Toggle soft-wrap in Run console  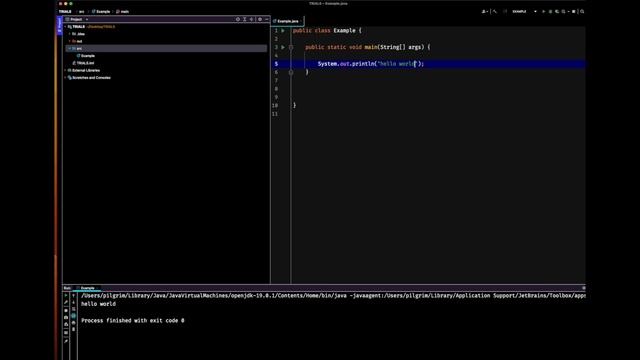tap(73, 309)
